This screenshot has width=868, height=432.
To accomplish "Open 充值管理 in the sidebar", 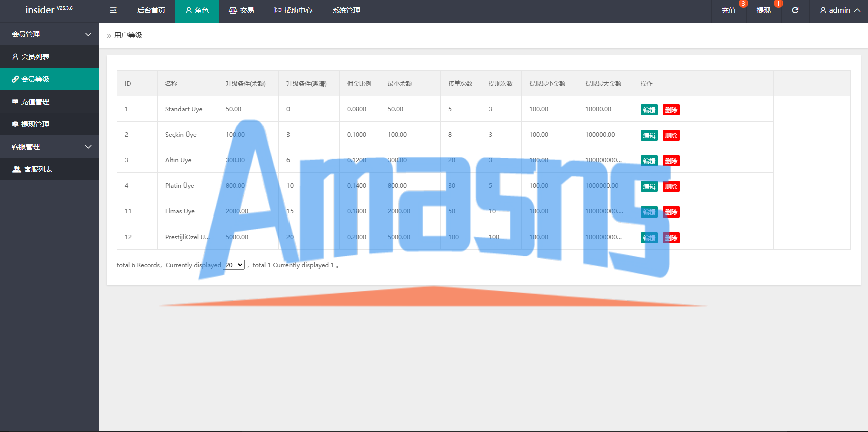I will pos(50,102).
